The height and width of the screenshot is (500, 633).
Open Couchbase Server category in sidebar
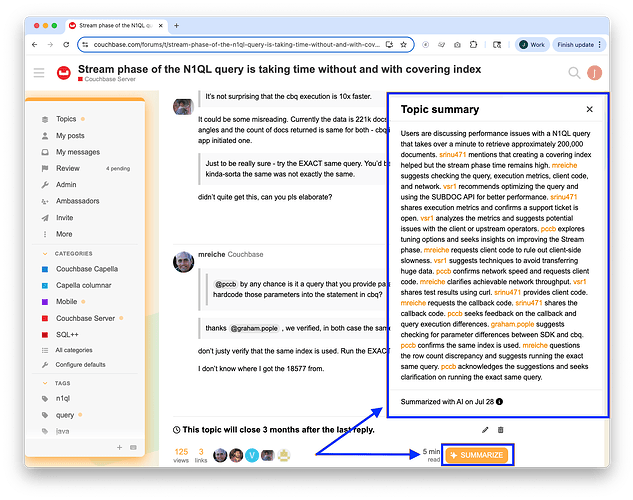[86, 318]
